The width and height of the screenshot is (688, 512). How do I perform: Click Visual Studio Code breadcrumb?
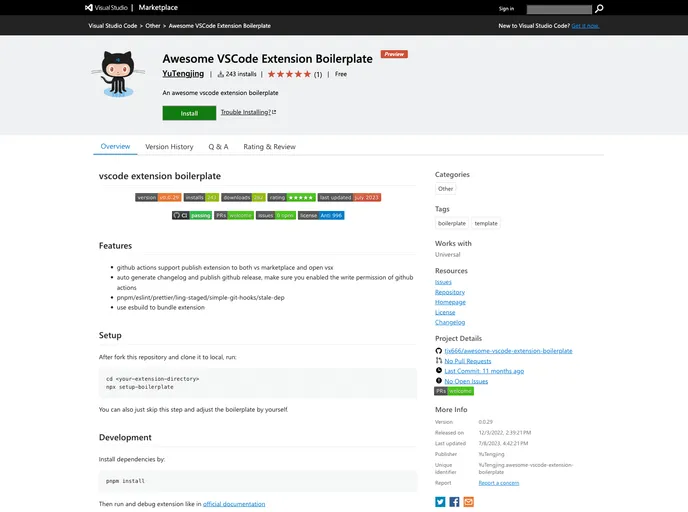tap(113, 26)
